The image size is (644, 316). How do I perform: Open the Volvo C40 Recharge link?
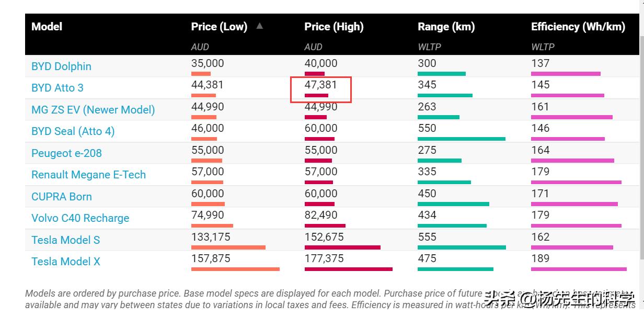click(80, 218)
